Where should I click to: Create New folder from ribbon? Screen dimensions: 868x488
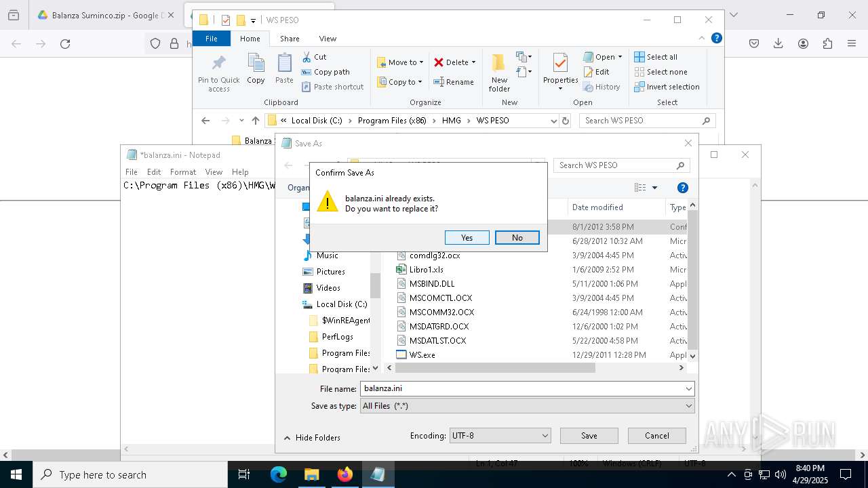click(499, 73)
